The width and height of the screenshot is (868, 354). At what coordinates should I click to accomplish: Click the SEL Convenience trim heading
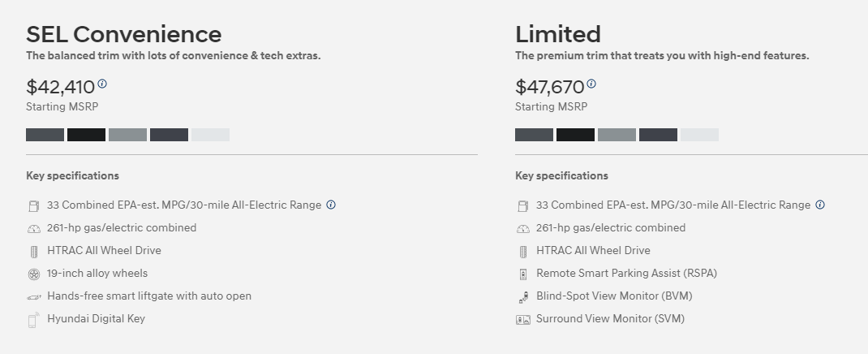[123, 34]
